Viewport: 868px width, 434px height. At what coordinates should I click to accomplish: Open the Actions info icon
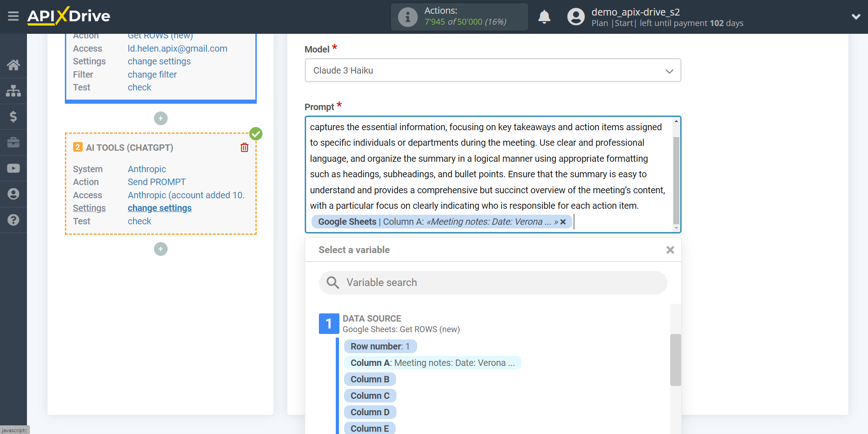point(408,17)
